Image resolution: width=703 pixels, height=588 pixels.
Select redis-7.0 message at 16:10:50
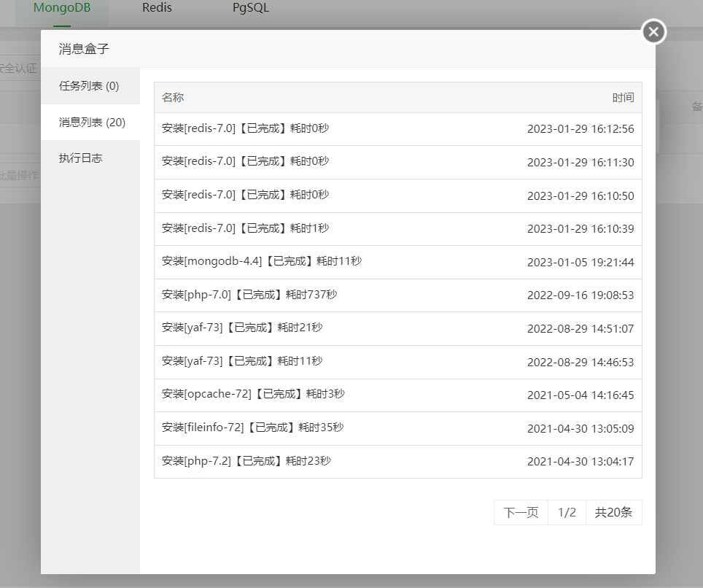398,196
